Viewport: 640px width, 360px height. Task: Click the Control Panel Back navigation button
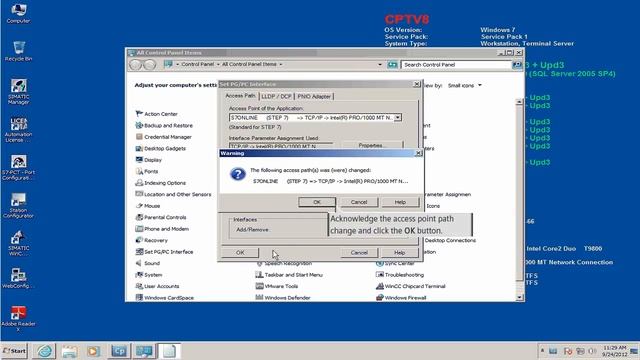[135, 64]
